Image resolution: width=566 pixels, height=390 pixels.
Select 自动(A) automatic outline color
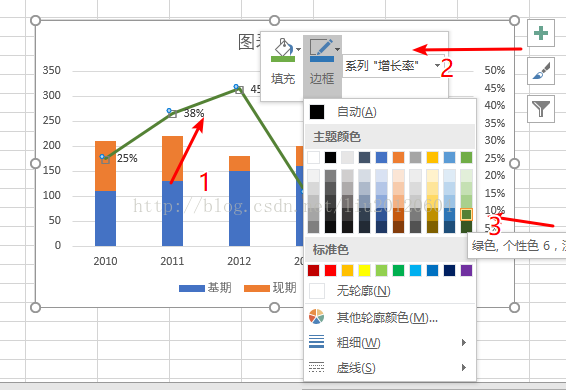pos(390,112)
